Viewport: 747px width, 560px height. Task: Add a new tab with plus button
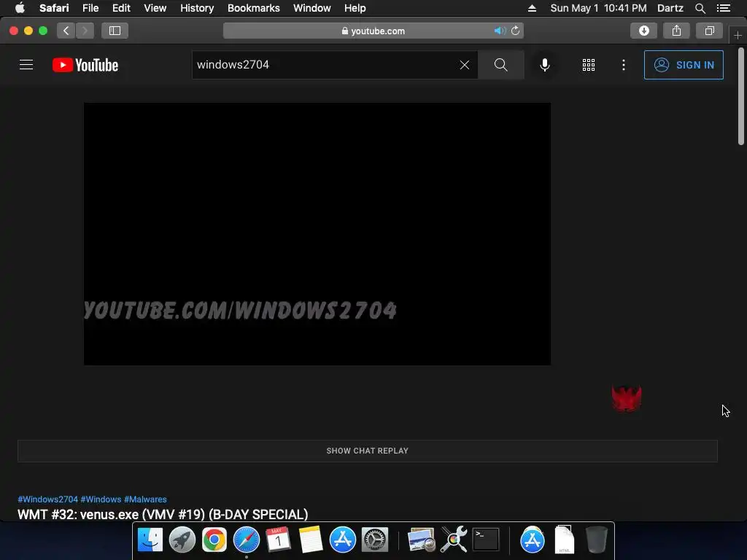click(x=738, y=35)
